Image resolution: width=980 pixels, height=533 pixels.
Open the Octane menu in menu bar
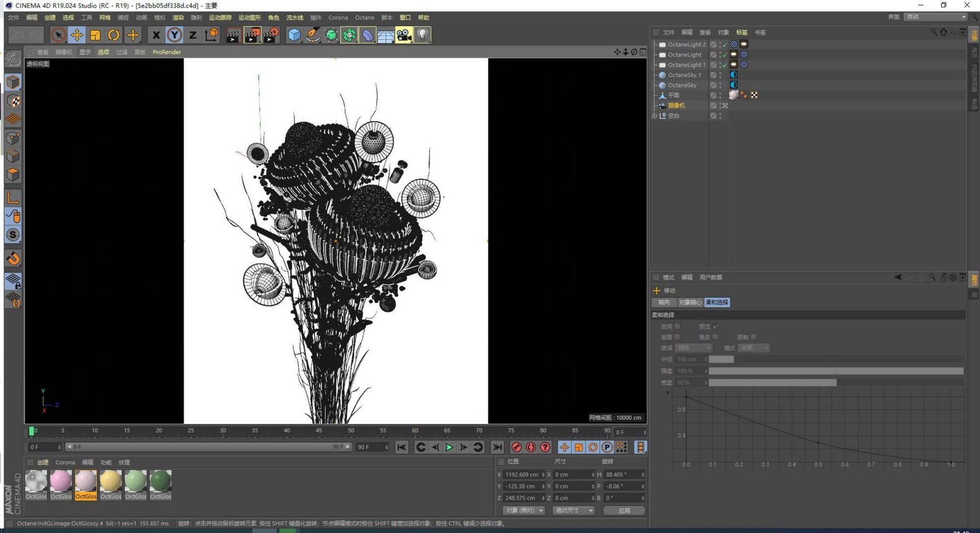click(364, 17)
